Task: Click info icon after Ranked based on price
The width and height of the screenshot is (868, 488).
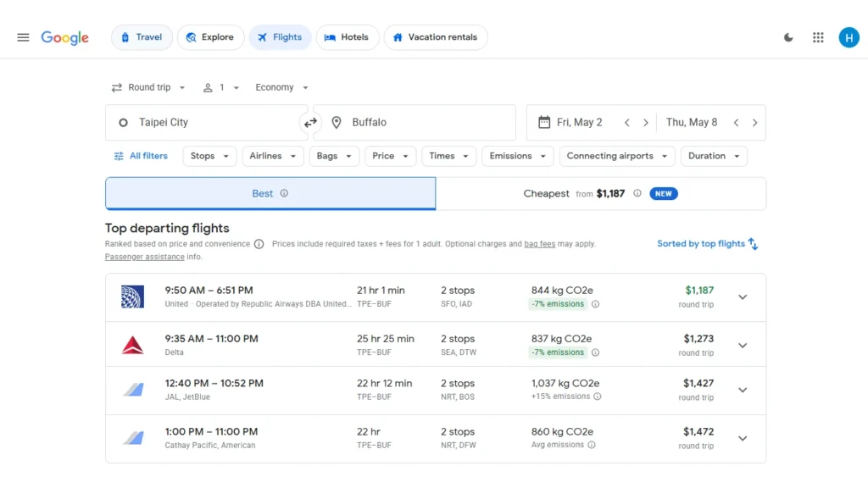Action: 259,244
